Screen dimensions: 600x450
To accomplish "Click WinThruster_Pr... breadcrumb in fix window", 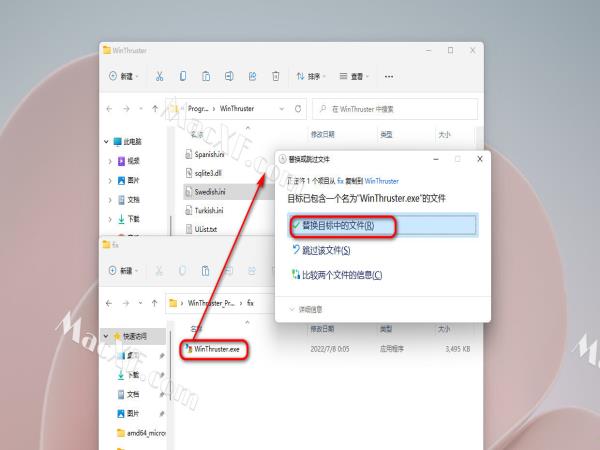I will 211,303.
